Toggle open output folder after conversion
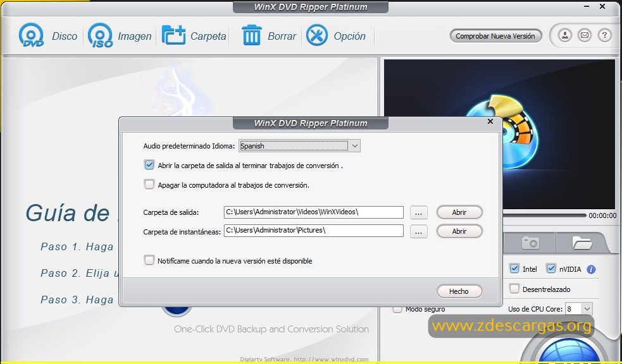The image size is (622, 364). point(149,165)
